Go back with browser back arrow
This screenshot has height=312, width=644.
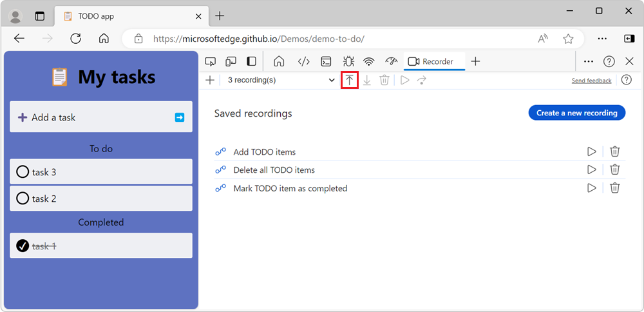tap(19, 39)
